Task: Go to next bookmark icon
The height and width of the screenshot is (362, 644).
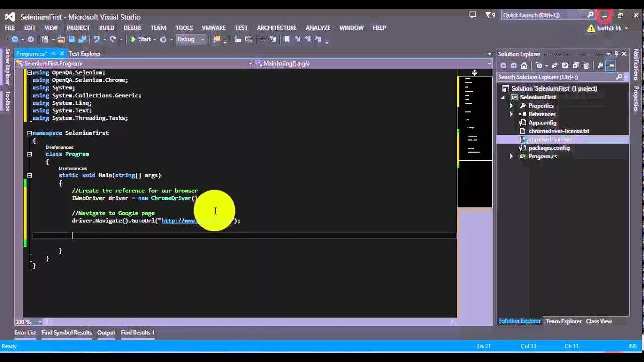Action: [308, 39]
